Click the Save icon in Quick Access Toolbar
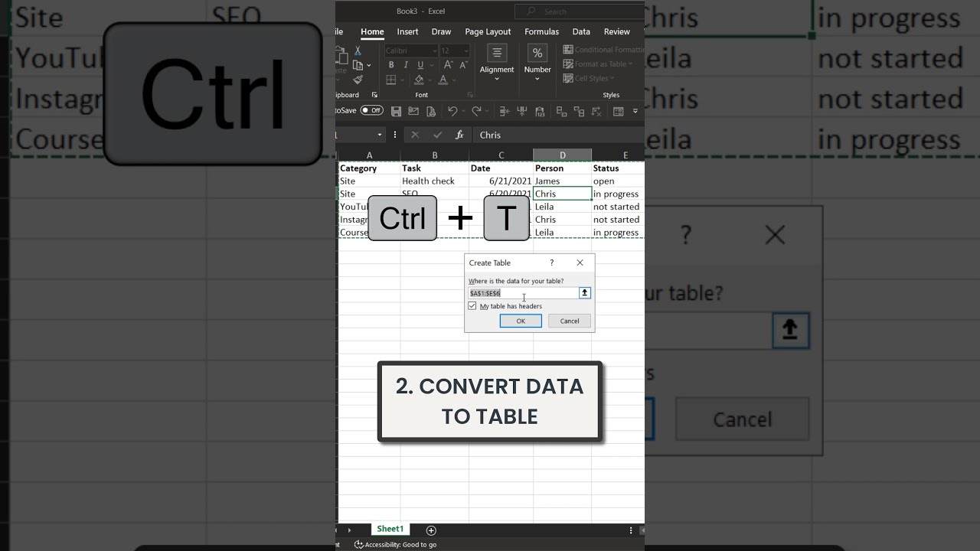Screen dimensions: 980x551 396,112
